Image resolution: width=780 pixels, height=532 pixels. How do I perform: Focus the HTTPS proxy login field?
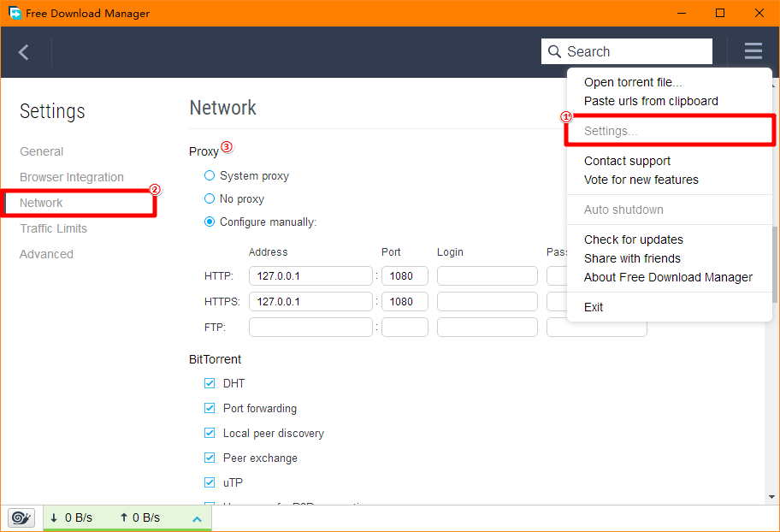[487, 302]
